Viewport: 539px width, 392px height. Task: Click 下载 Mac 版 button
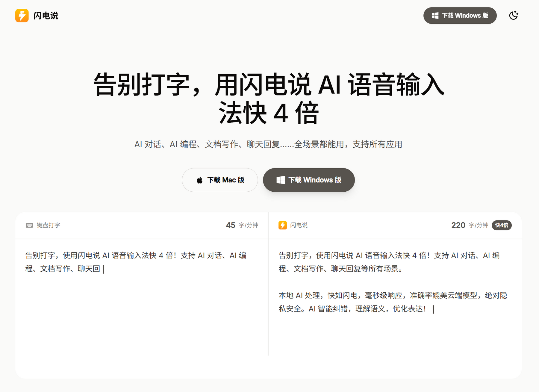[x=219, y=180]
